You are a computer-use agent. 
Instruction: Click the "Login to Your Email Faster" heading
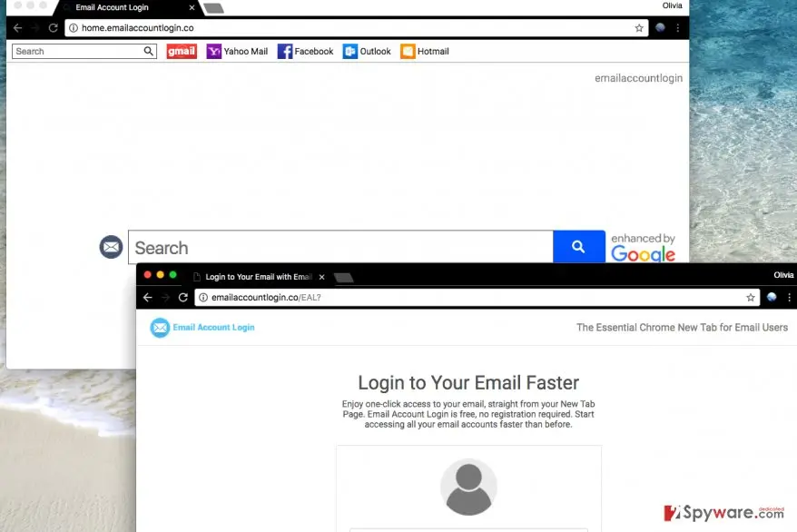(x=468, y=382)
